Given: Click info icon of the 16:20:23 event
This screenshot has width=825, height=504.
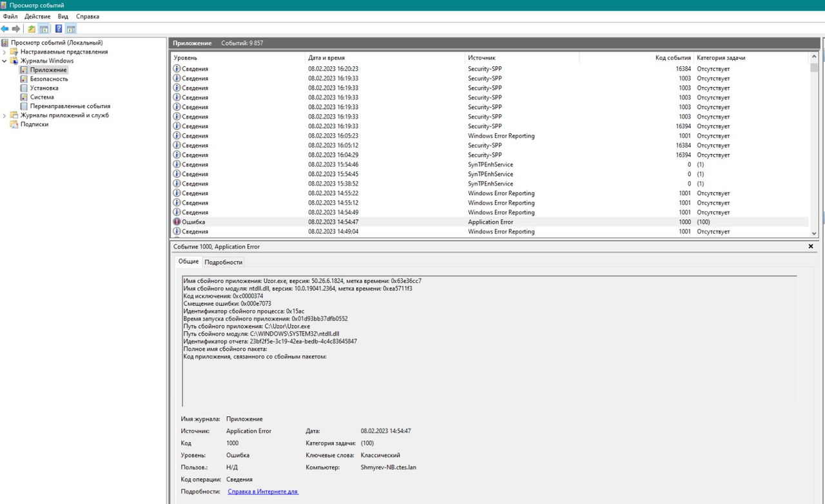Looking at the screenshot, I should point(177,68).
